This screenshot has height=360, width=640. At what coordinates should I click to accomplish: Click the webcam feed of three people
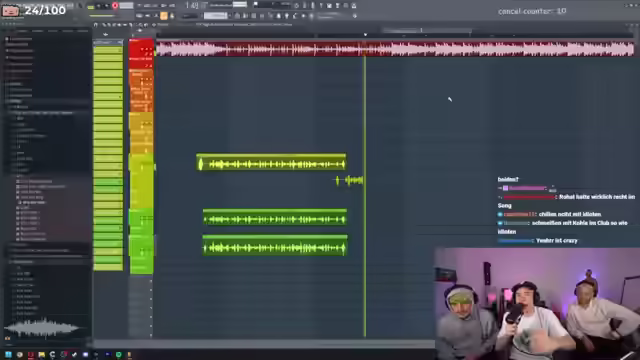[x=537, y=303]
